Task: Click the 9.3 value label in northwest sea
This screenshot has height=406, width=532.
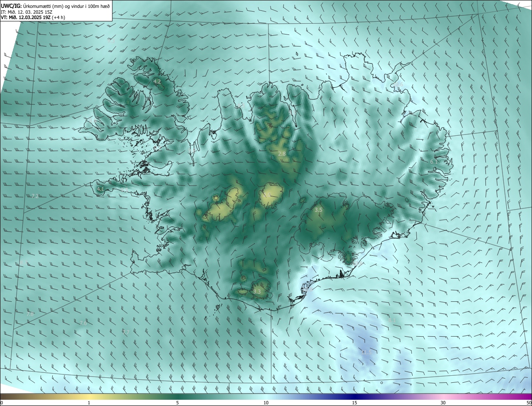Action: click(111, 41)
